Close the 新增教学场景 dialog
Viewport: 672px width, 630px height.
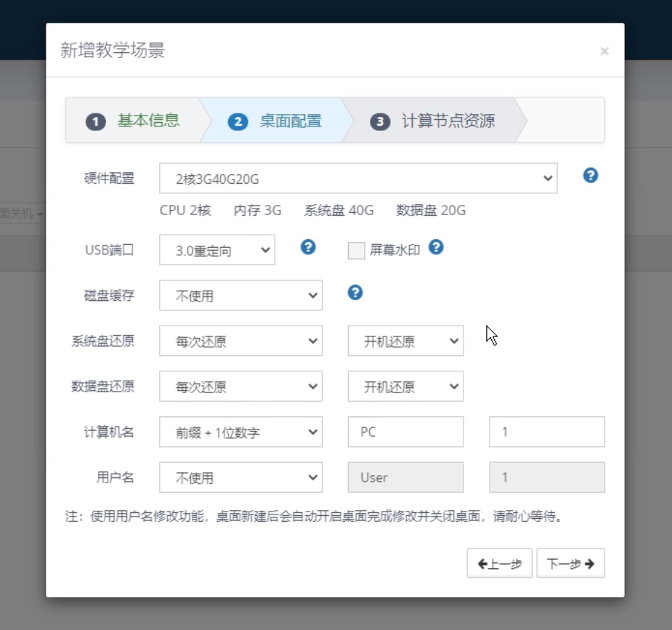tap(604, 51)
